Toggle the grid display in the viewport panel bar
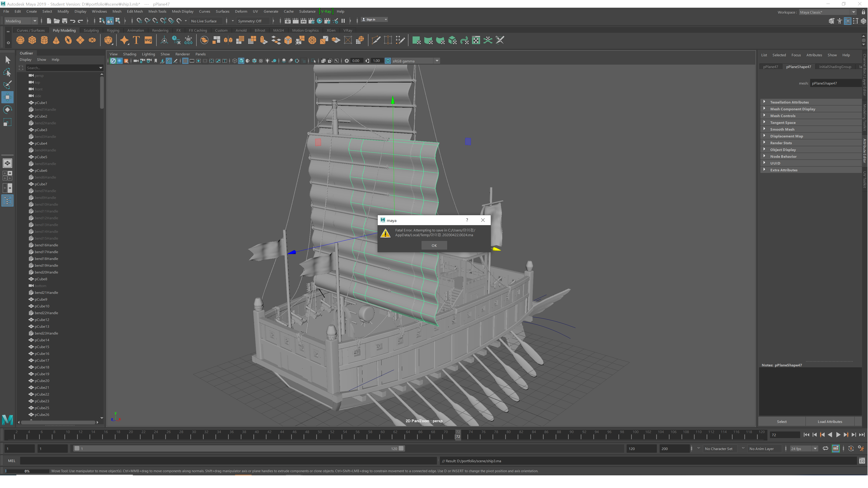The height and width of the screenshot is (488, 868). (x=185, y=61)
